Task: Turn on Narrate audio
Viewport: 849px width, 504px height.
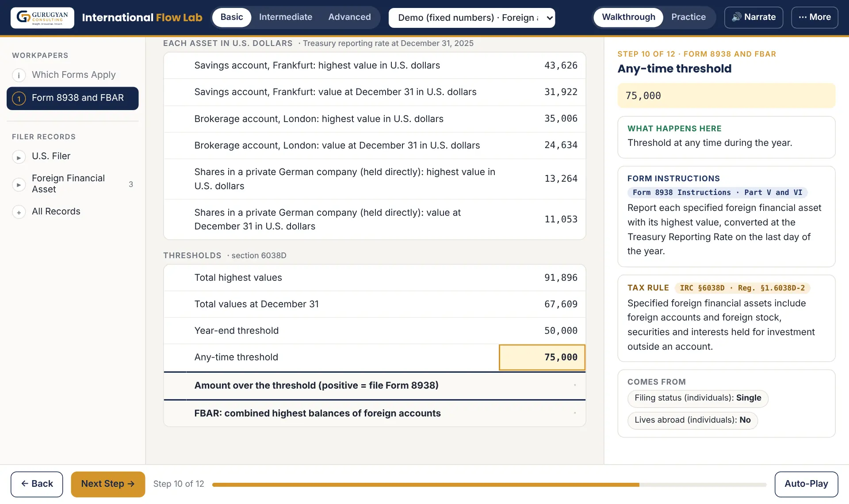Action: 753,17
